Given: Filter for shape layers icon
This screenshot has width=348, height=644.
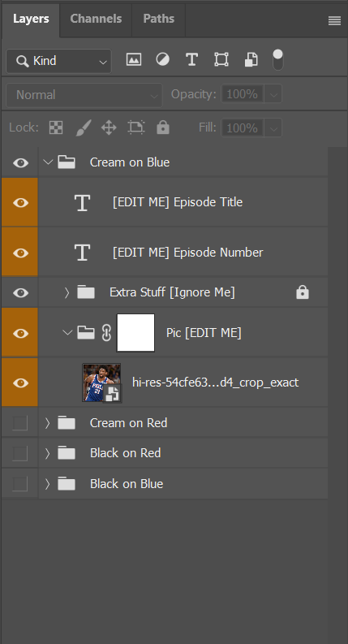Looking at the screenshot, I should click(x=221, y=60).
